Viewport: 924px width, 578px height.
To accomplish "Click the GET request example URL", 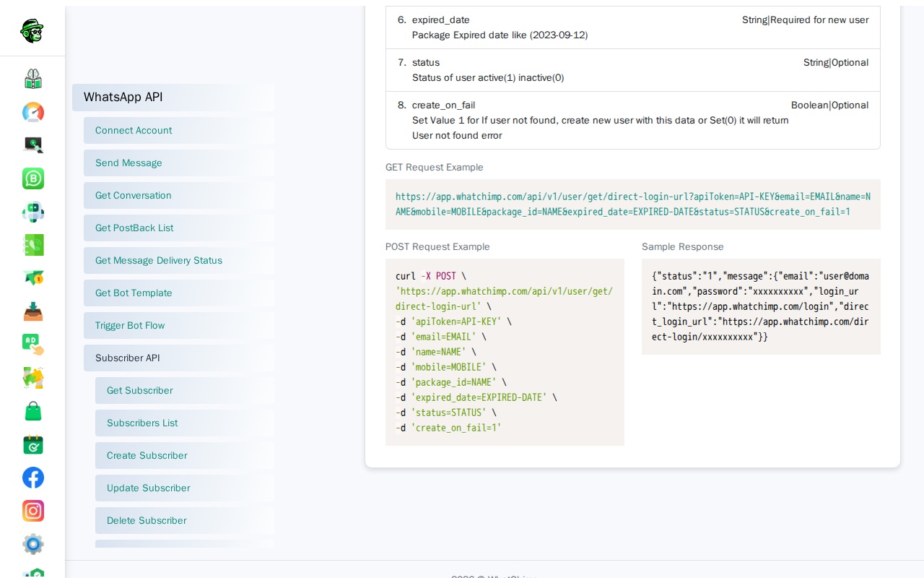I will tap(633, 204).
